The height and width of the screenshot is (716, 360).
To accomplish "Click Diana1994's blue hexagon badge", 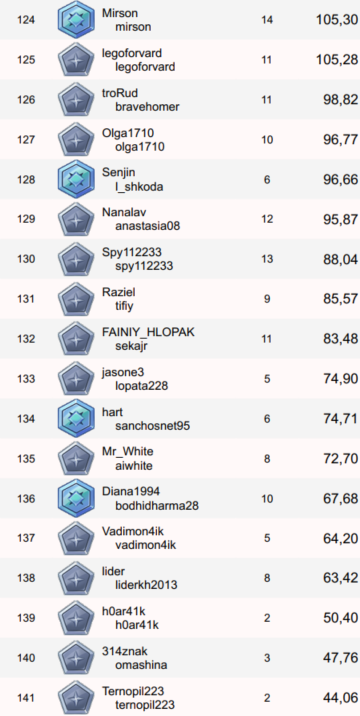I will click(76, 499).
